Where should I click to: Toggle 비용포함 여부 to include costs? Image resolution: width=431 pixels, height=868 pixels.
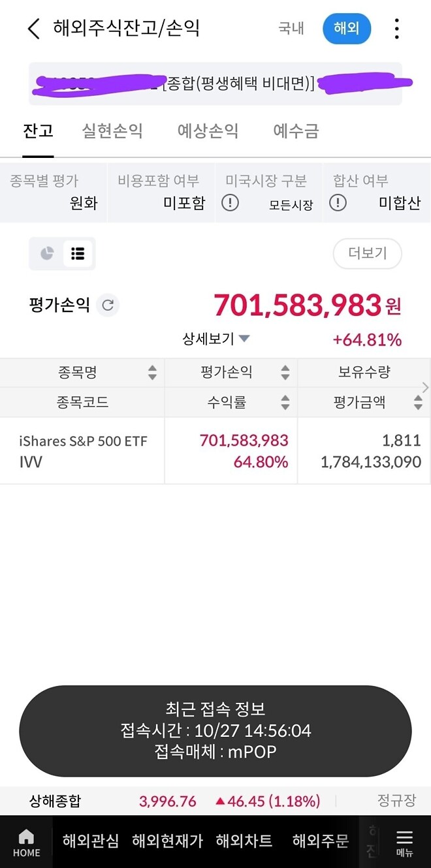(x=183, y=203)
